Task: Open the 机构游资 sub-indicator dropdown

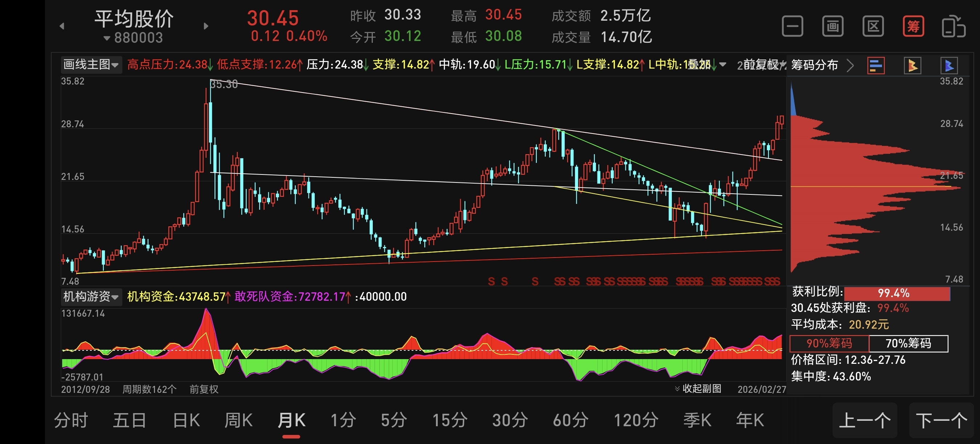Action: point(91,296)
